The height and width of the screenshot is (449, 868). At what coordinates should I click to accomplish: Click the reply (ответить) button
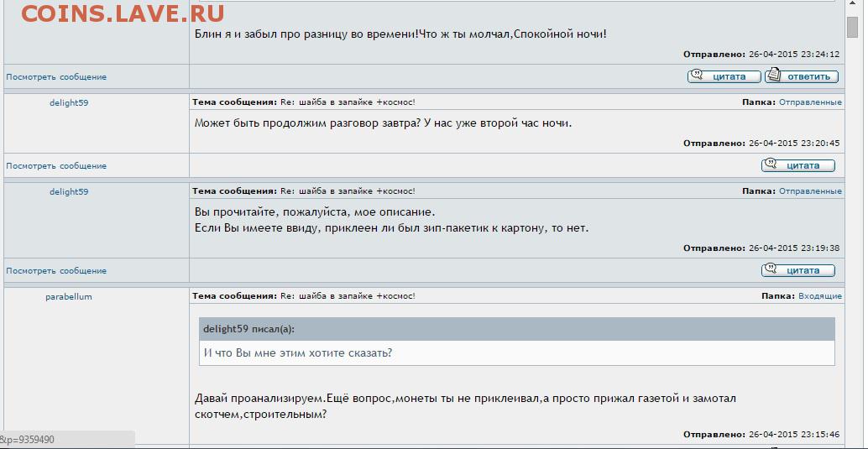tap(802, 76)
